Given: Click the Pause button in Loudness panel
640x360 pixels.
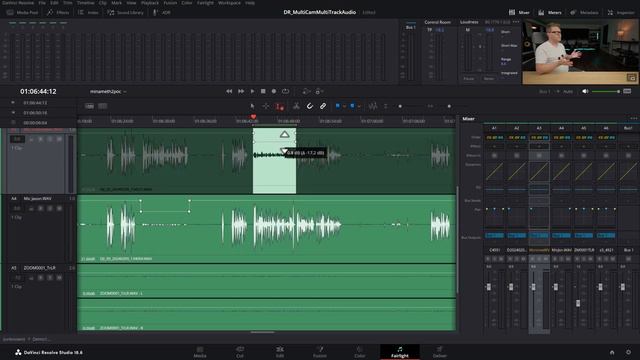Looking at the screenshot, I should 469,78.
